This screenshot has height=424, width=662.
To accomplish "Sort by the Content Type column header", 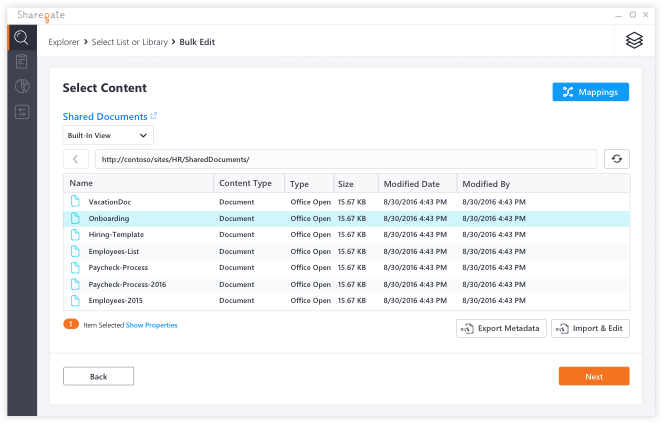I will point(249,183).
